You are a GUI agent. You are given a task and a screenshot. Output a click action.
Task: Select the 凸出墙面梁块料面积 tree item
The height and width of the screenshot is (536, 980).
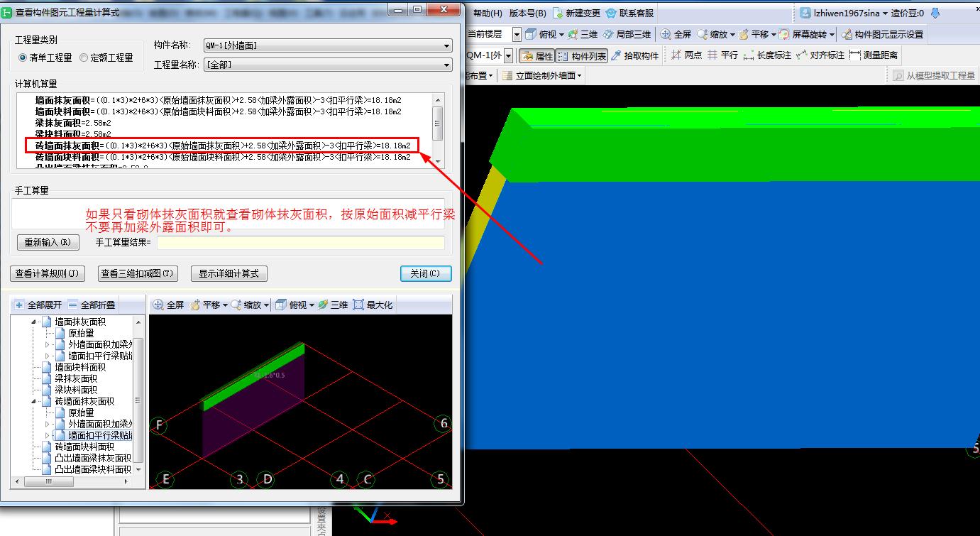coord(93,469)
